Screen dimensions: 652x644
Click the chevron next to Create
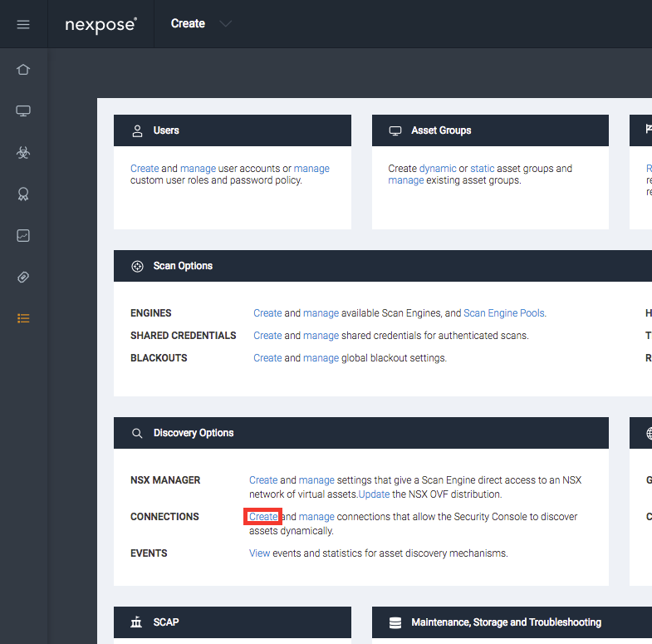pyautogui.click(x=225, y=24)
